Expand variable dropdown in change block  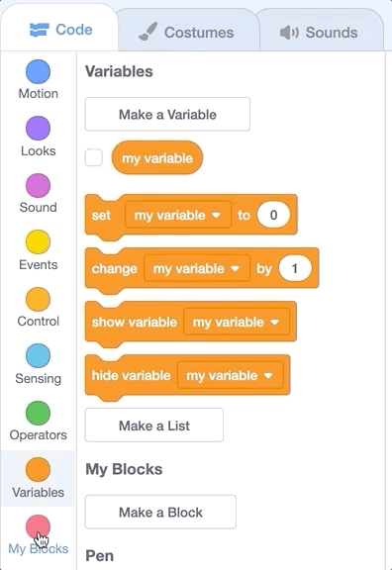coord(197,268)
